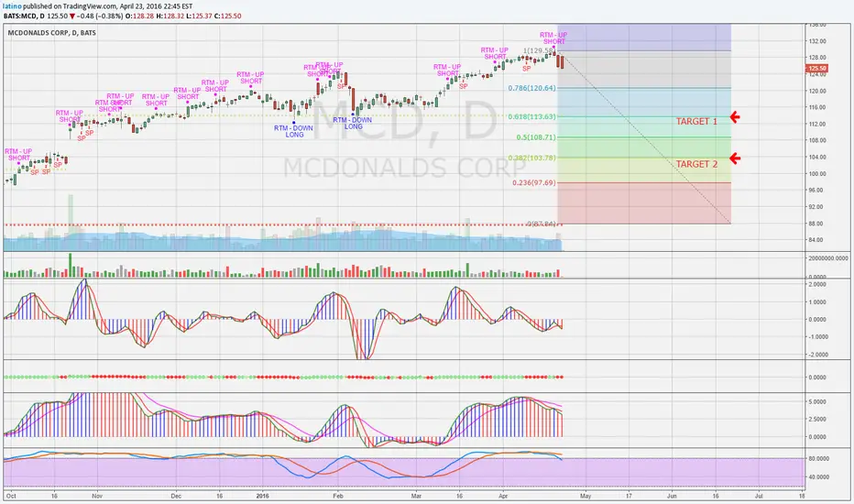Click the Nov label on the time axis
854x504 pixels.
click(97, 497)
